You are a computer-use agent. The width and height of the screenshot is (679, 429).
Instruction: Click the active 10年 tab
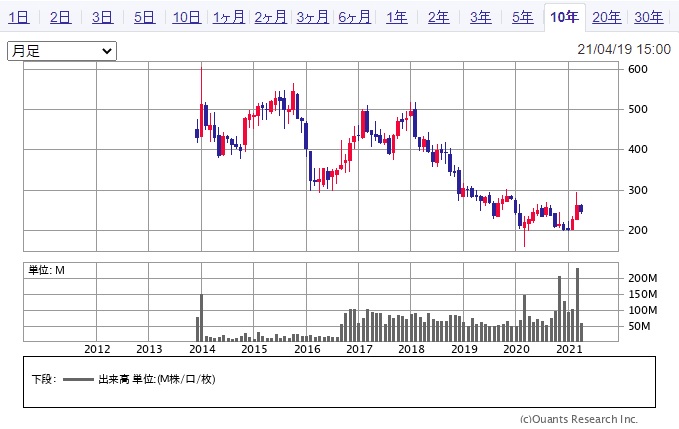(x=565, y=17)
